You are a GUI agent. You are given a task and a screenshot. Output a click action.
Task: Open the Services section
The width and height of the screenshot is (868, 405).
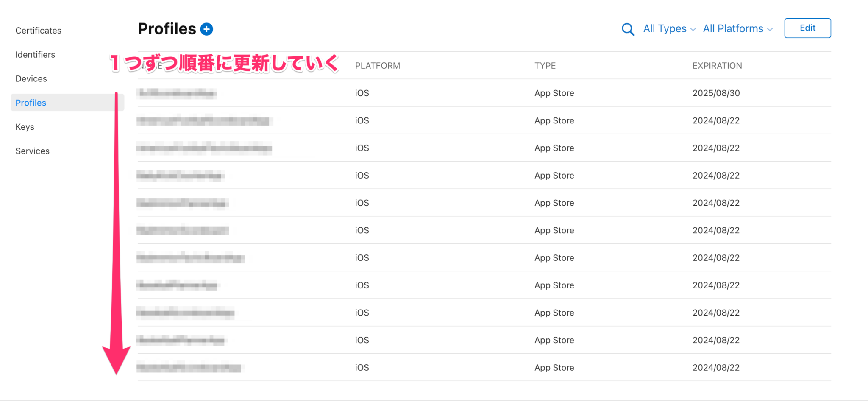32,151
